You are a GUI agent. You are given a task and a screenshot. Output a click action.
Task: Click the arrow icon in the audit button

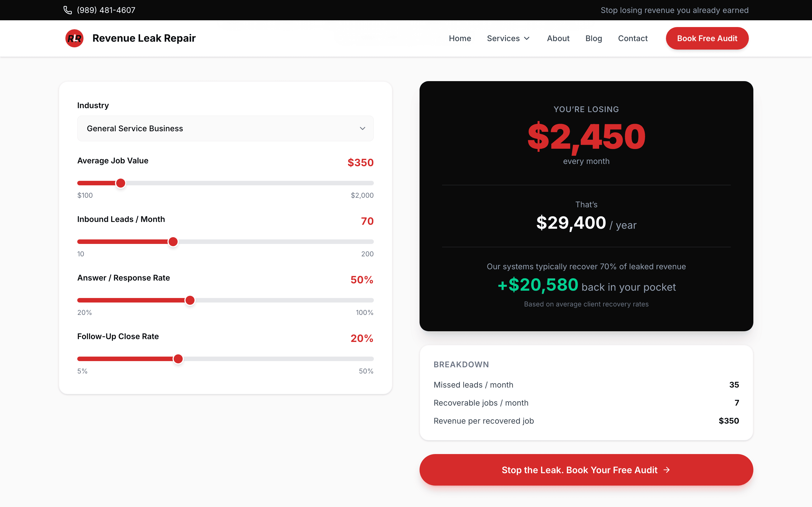(x=667, y=470)
